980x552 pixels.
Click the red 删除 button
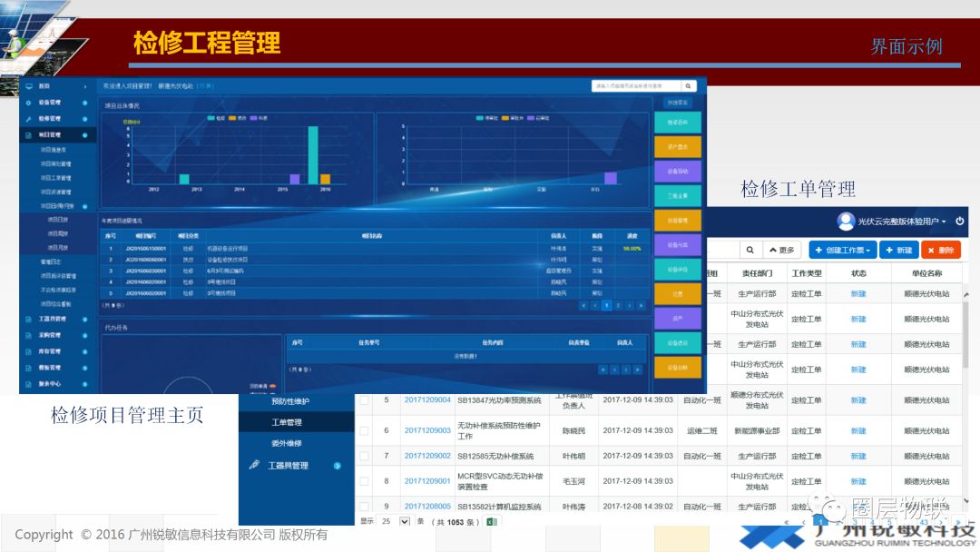click(941, 250)
